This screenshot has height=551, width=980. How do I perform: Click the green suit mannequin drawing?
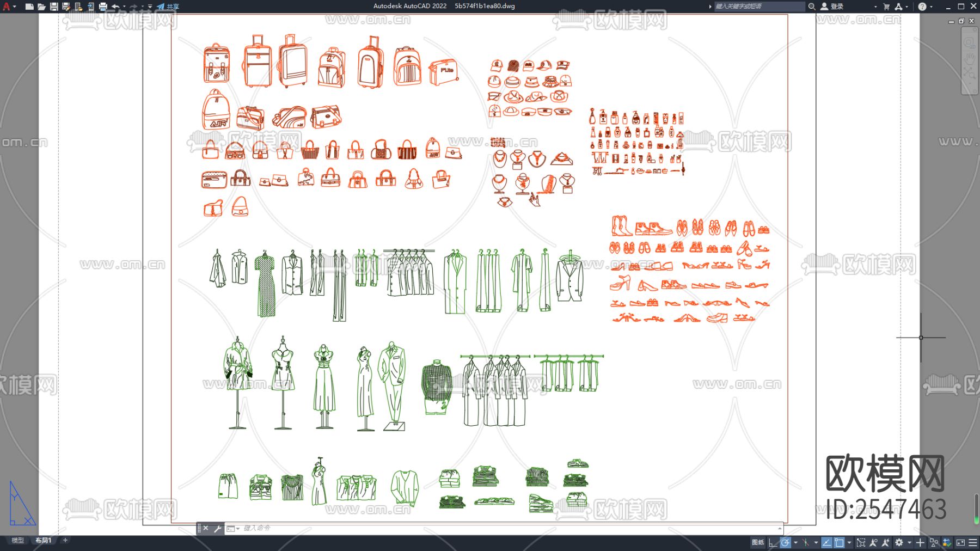pyautogui.click(x=393, y=386)
